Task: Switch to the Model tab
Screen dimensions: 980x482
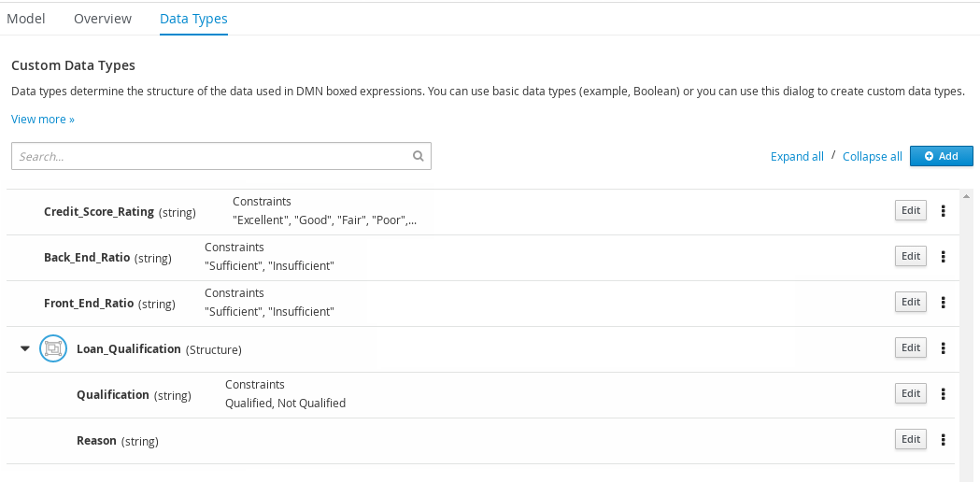Action: (x=26, y=19)
